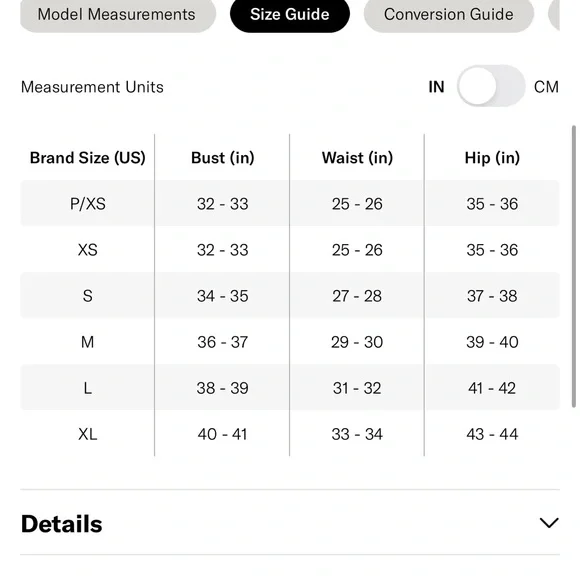Select the XS size row label
The image size is (580, 580).
click(88, 250)
